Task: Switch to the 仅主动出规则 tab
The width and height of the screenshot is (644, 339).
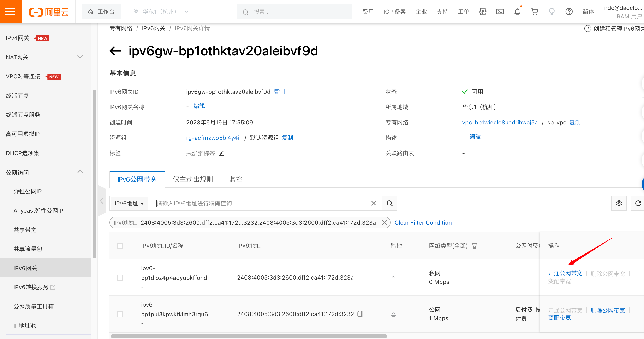Action: coord(192,179)
